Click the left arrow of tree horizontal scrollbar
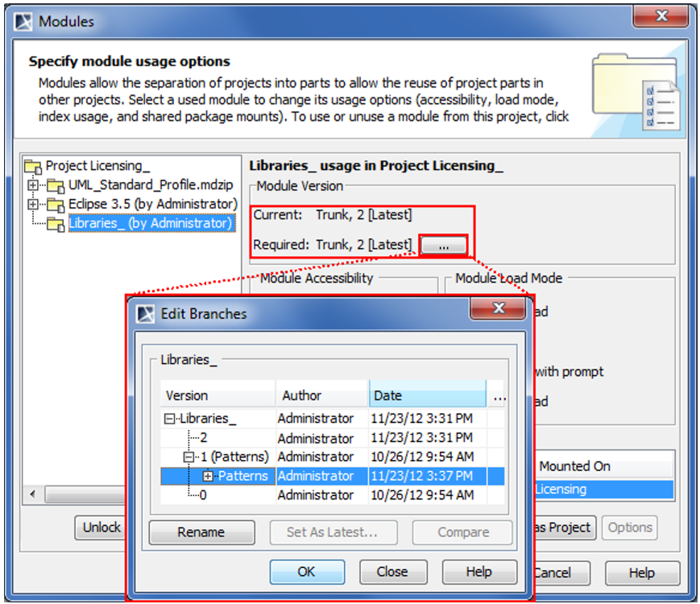The width and height of the screenshot is (700, 604). (32, 494)
